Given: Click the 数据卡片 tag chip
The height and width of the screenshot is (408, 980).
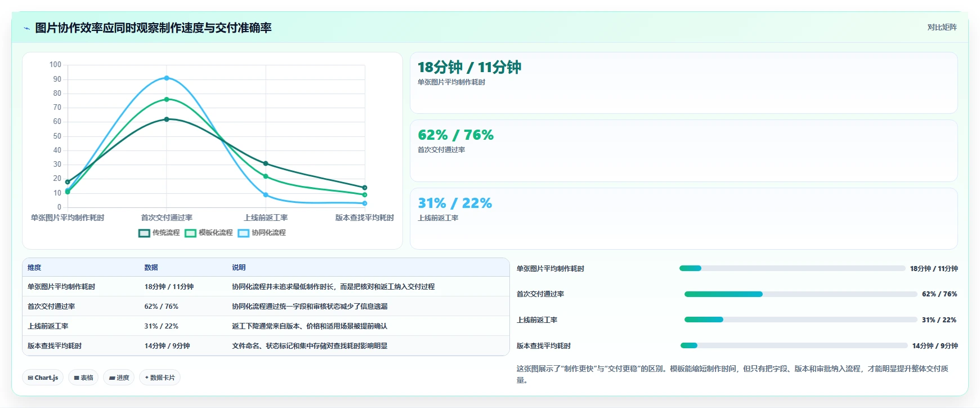Looking at the screenshot, I should pos(160,378).
